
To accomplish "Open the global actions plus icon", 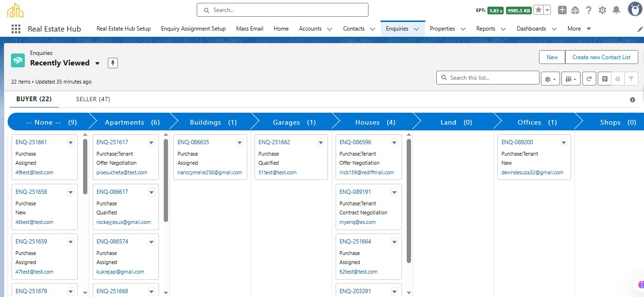I will click(562, 10).
